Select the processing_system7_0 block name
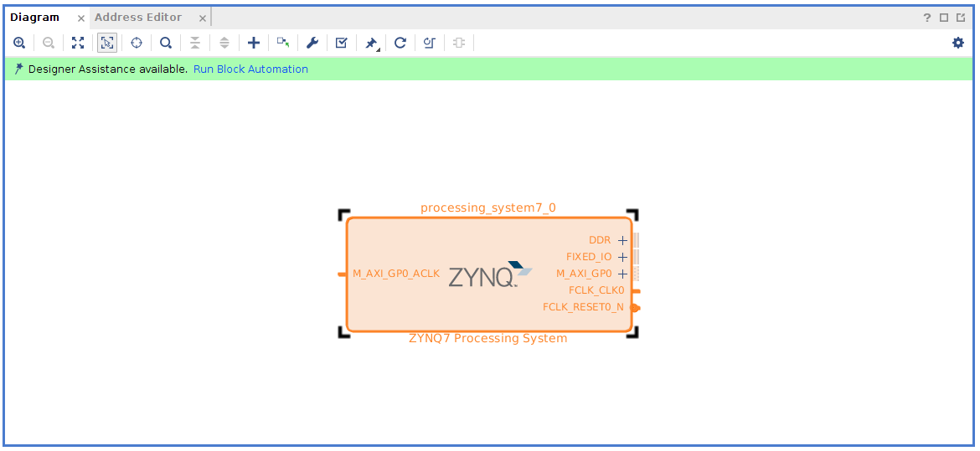This screenshot has height=451, width=980. 488,208
